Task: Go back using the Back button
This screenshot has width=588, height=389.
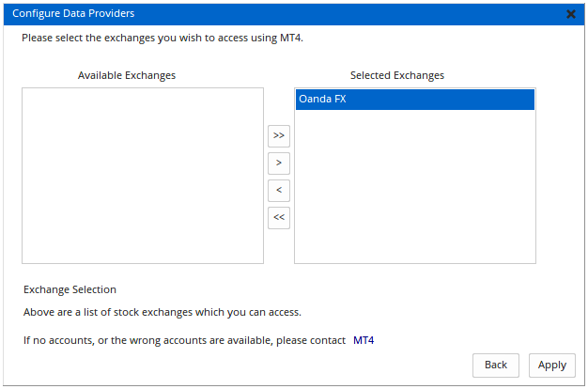Action: pos(496,365)
